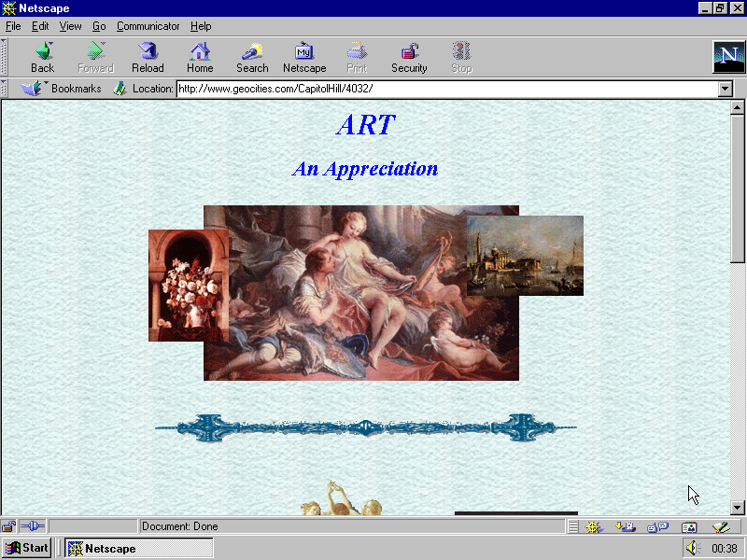Expand the Location history dropdown arrow
The image size is (747, 560).
click(726, 89)
